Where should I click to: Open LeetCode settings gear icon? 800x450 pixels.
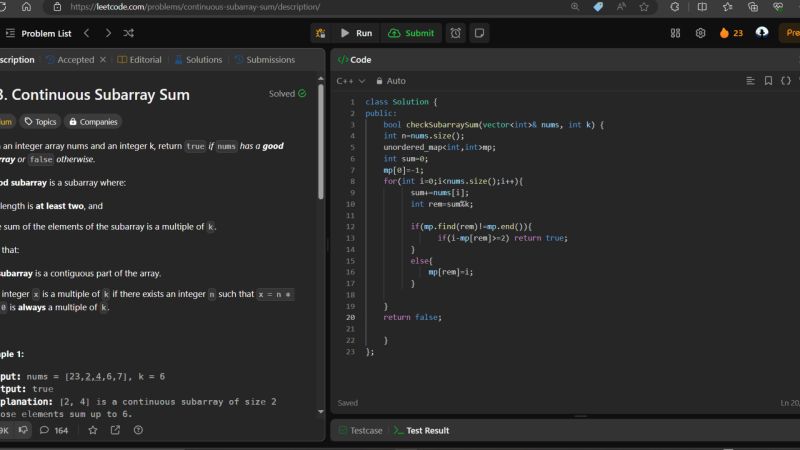tap(700, 33)
